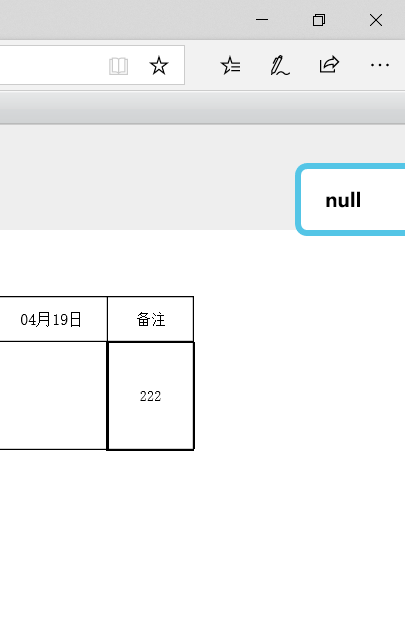Open the Settings and more ellipsis menu
405x623 pixels.
(380, 65)
